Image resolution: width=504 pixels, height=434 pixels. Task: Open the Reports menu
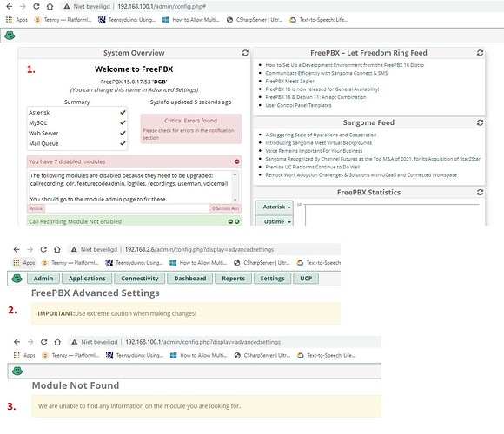pos(233,279)
